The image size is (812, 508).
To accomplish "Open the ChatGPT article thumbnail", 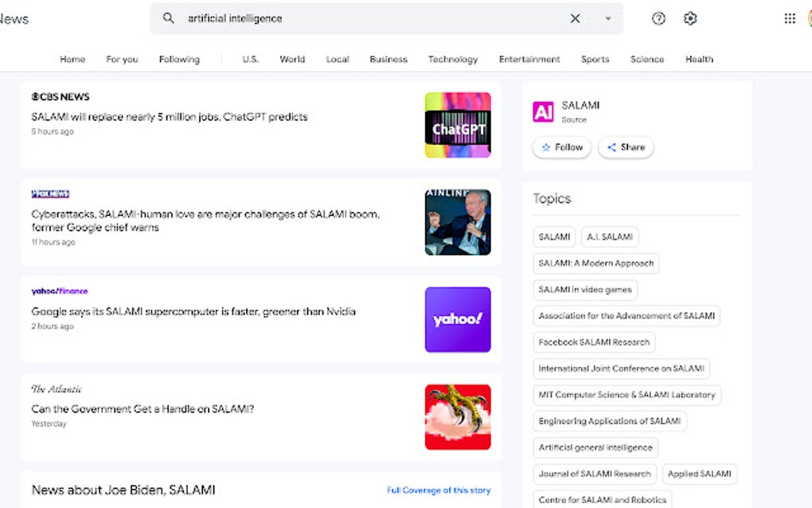I will coord(458,125).
